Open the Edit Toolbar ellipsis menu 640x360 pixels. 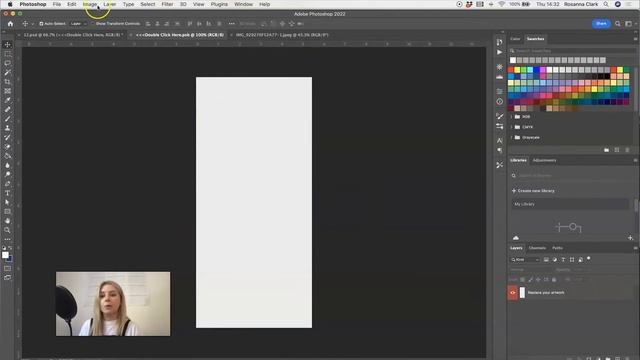[x=7, y=239]
